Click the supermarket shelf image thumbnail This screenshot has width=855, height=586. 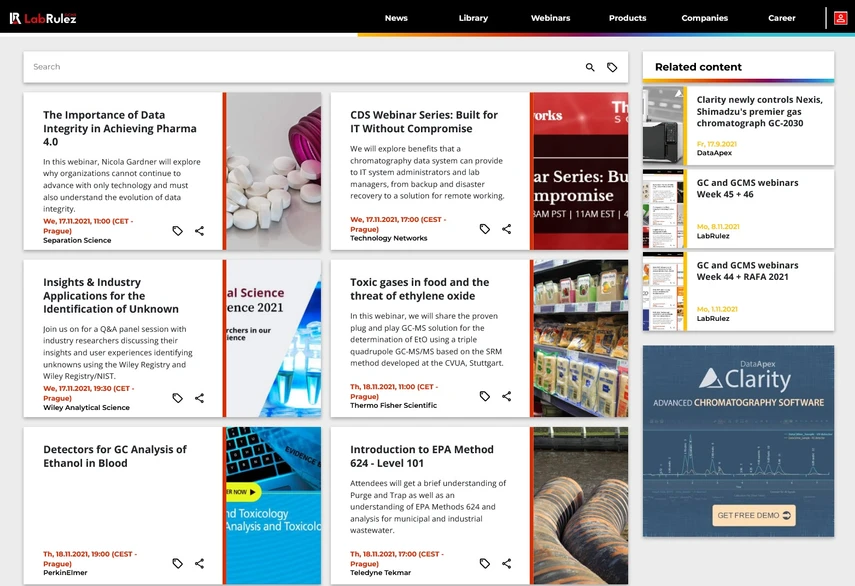[x=581, y=339]
